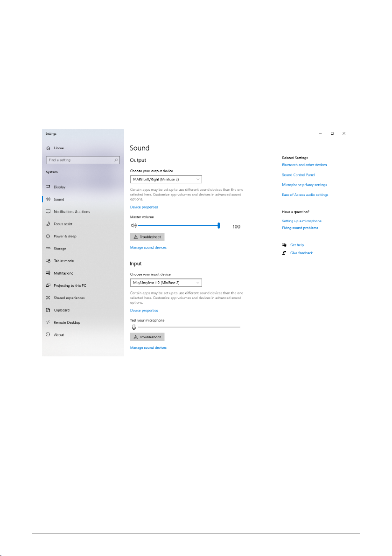Maximize the Settings window
This screenshot has height=556, width=392.
pos(332,134)
